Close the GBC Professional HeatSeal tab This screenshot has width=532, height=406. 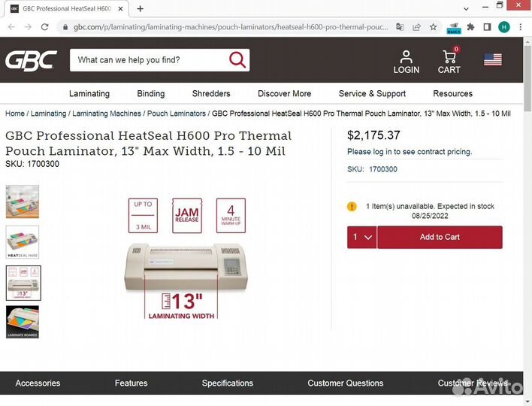(x=120, y=9)
